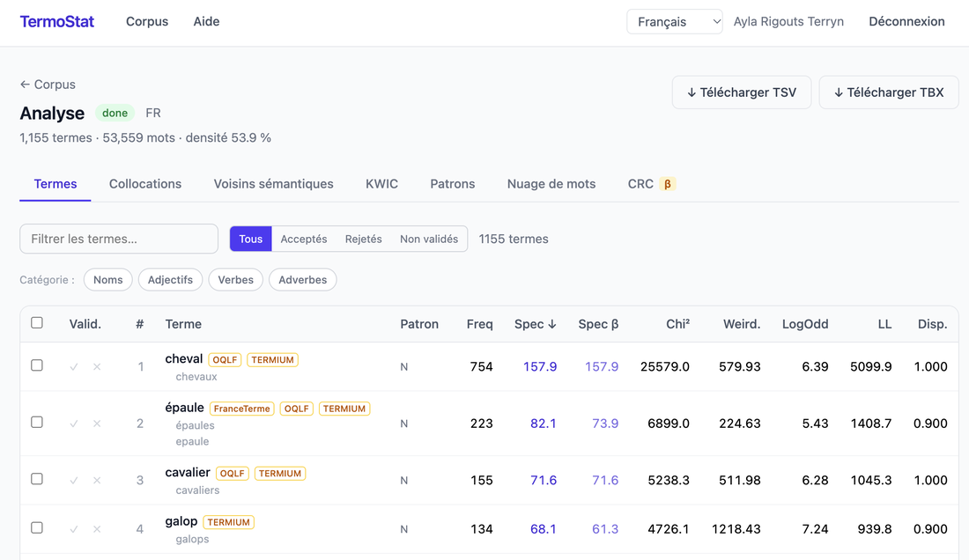
Task: Reject the galop term with X icon
Action: click(97, 529)
